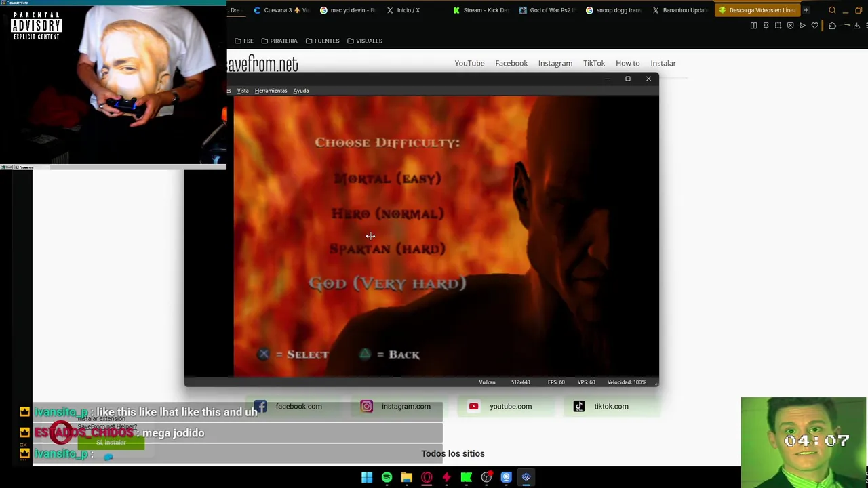Select Spartan (Hard) difficulty
This screenshot has height=488, width=868.
388,249
